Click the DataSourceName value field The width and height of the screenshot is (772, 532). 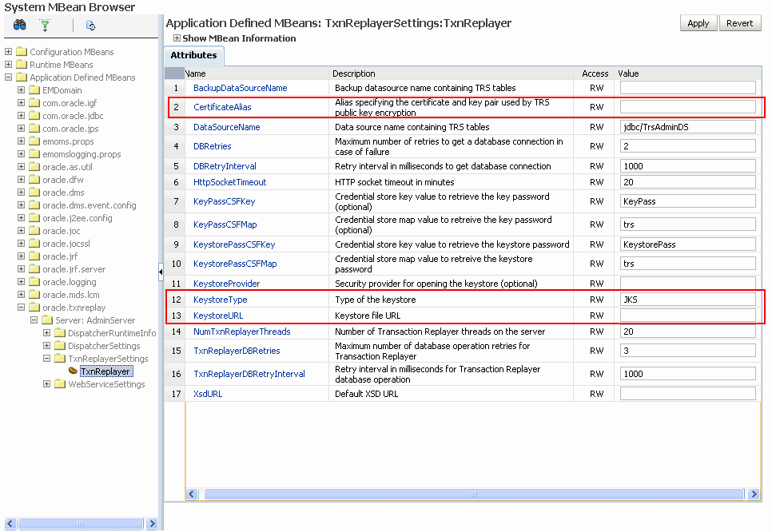coord(687,127)
